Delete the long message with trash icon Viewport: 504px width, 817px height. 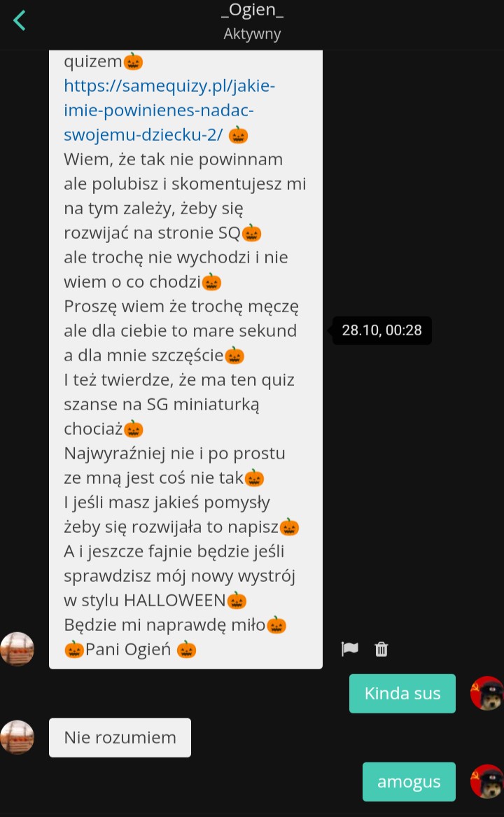coord(381,649)
